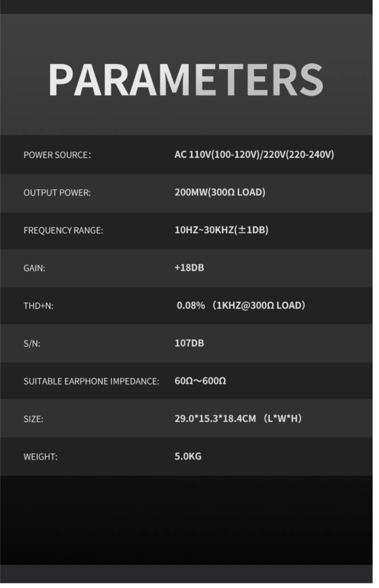379x588 pixels.
Task: Click the SIZE label
Action: (33, 419)
